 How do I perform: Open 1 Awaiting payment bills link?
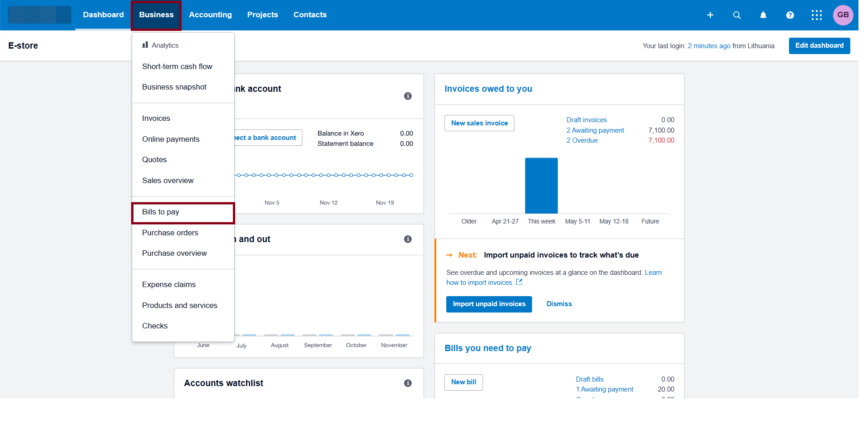[x=605, y=389]
